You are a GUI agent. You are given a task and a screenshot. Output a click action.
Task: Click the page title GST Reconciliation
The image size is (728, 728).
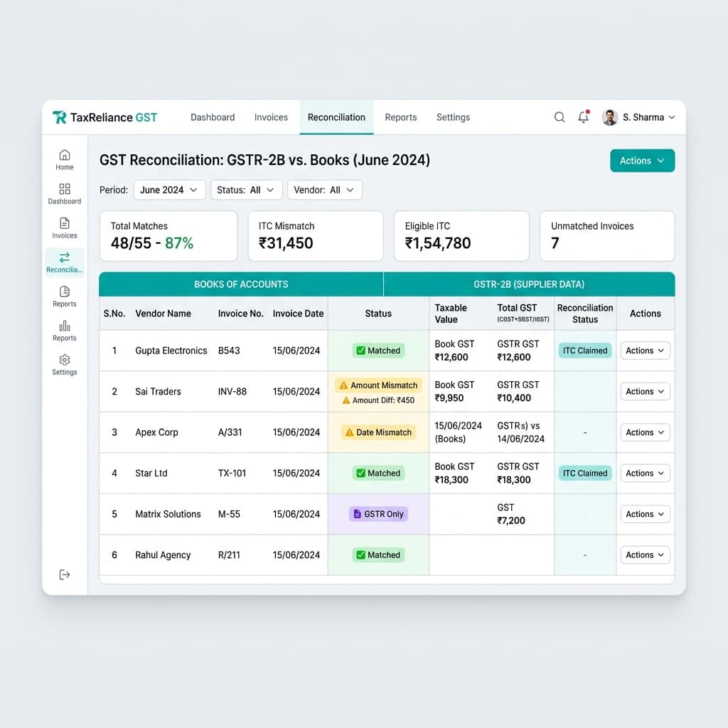(x=264, y=160)
